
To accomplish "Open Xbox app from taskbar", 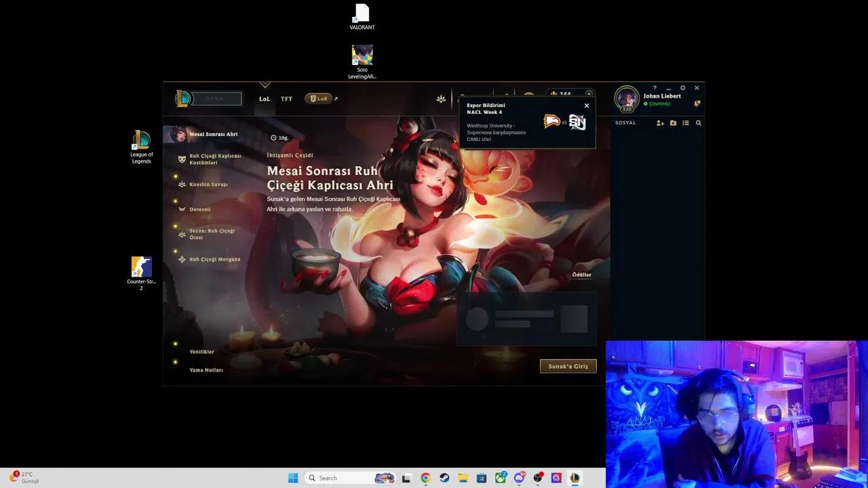I will coord(500,478).
